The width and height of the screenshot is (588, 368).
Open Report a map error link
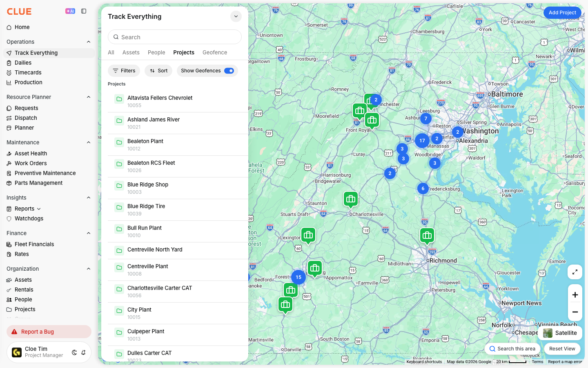pos(565,362)
